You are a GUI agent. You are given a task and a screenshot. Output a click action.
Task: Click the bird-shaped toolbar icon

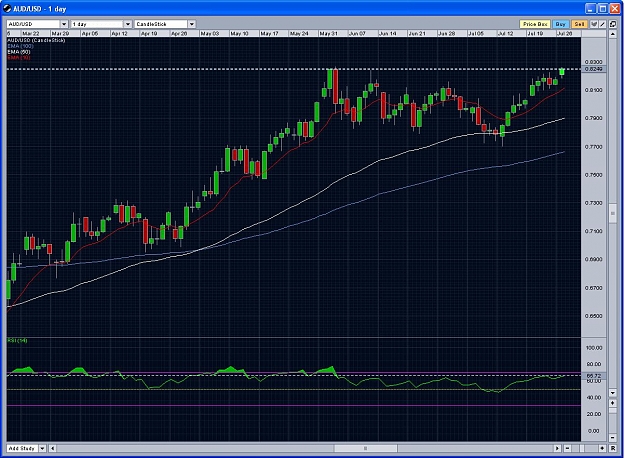click(594, 24)
